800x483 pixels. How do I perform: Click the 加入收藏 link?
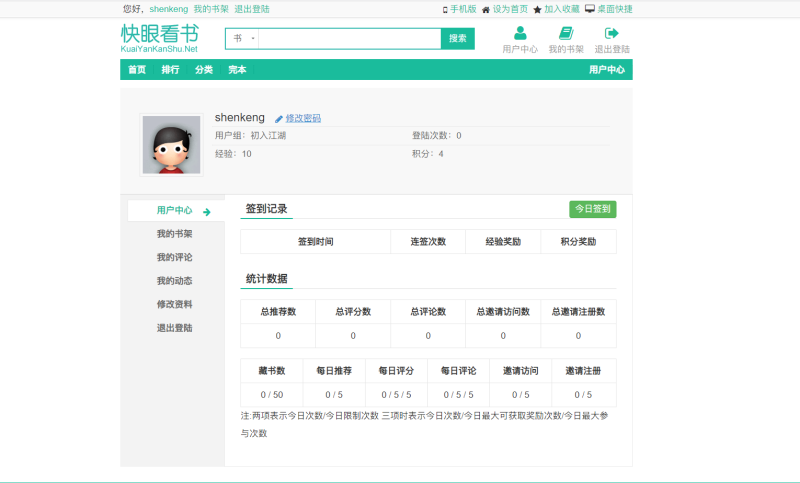(x=561, y=9)
